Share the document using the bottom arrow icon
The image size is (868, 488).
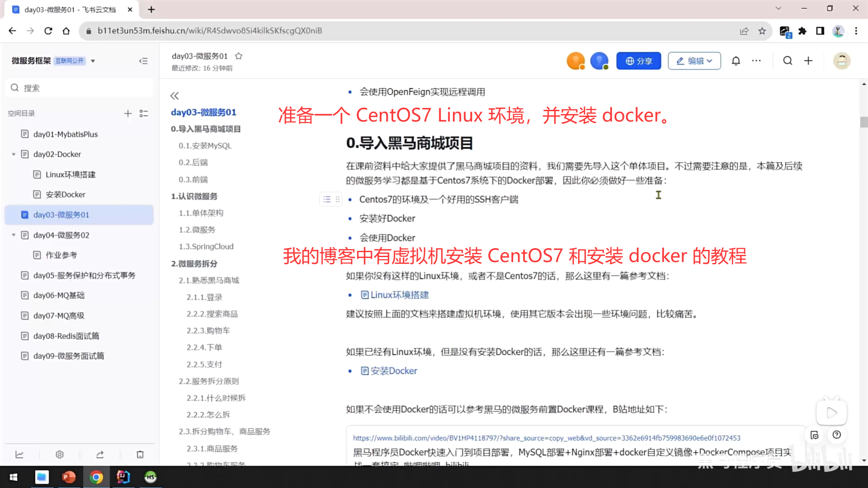click(x=100, y=455)
